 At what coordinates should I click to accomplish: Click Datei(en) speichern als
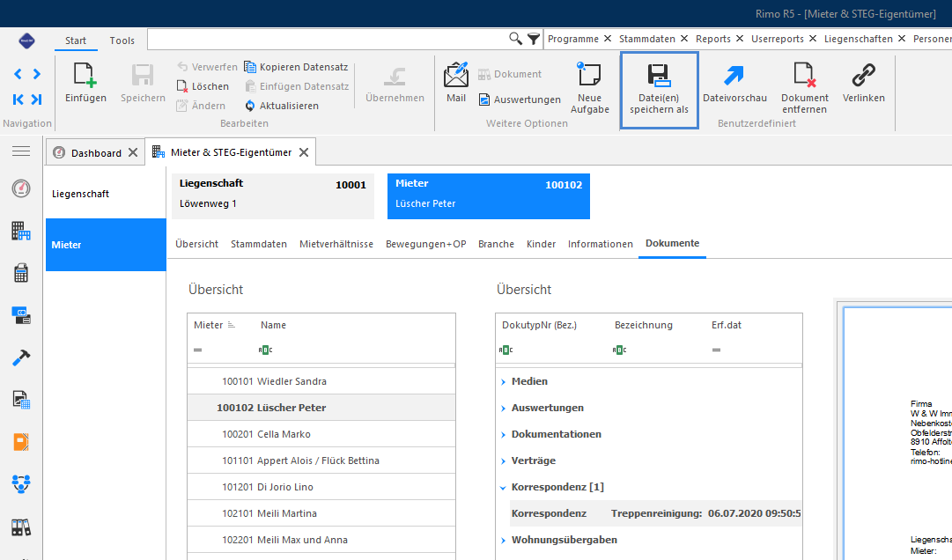coord(660,90)
